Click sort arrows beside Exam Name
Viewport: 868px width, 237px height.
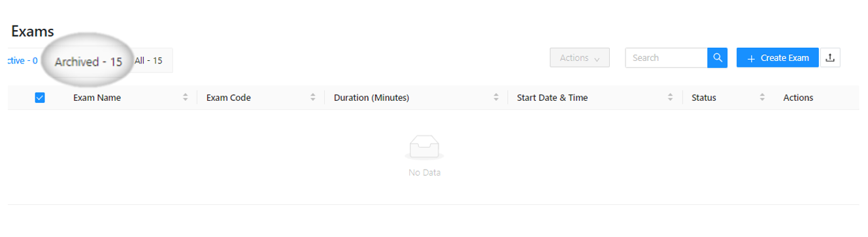point(185,98)
